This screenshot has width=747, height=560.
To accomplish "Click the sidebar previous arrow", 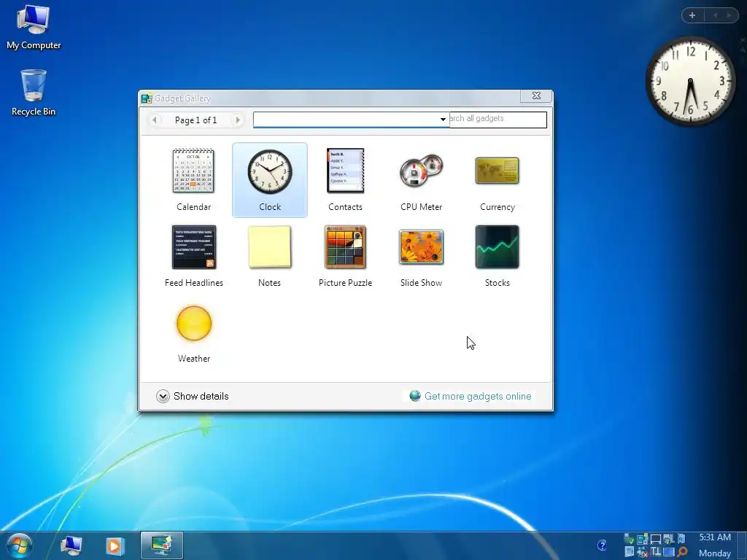I will (715, 15).
